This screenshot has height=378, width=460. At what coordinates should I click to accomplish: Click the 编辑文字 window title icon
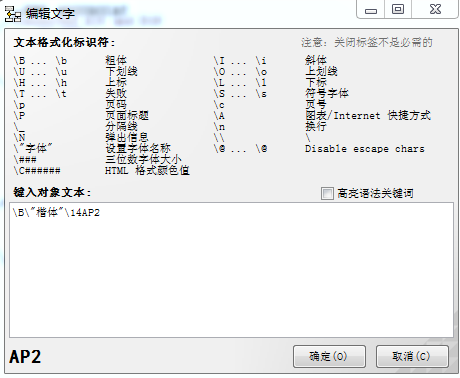point(13,14)
